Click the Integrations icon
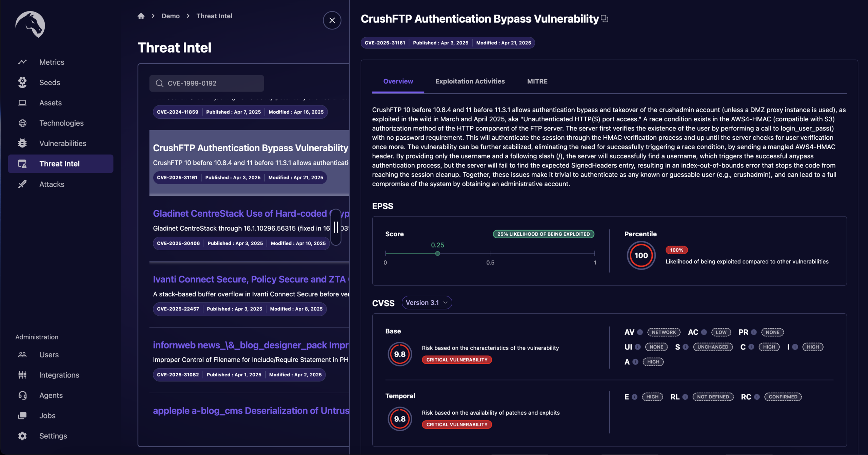This screenshot has height=455, width=868. click(x=22, y=375)
